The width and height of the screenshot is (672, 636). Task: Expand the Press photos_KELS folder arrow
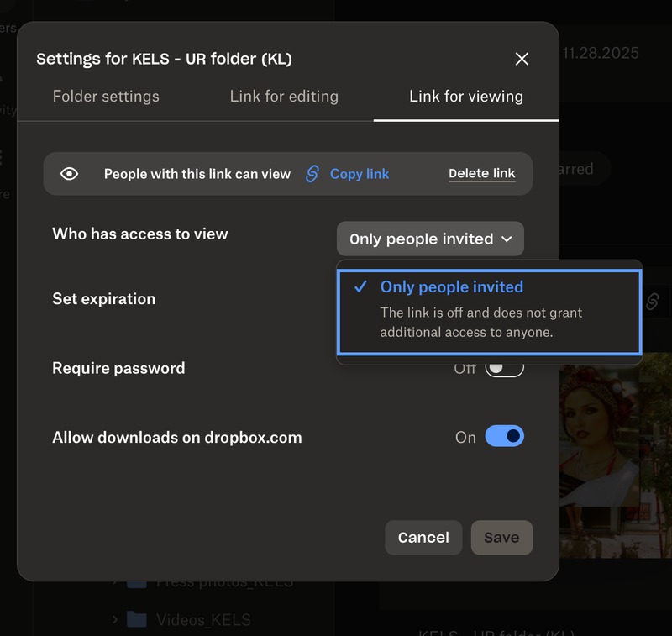(115, 582)
